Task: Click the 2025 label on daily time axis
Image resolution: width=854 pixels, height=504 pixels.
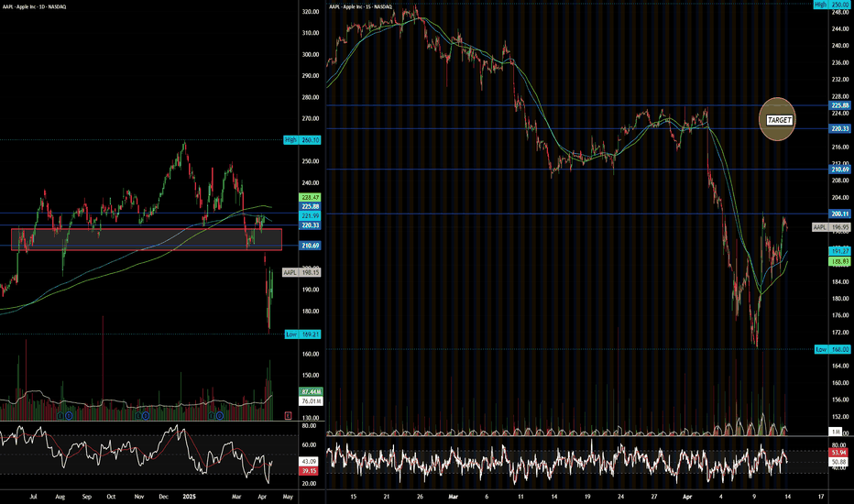Action: point(189,497)
